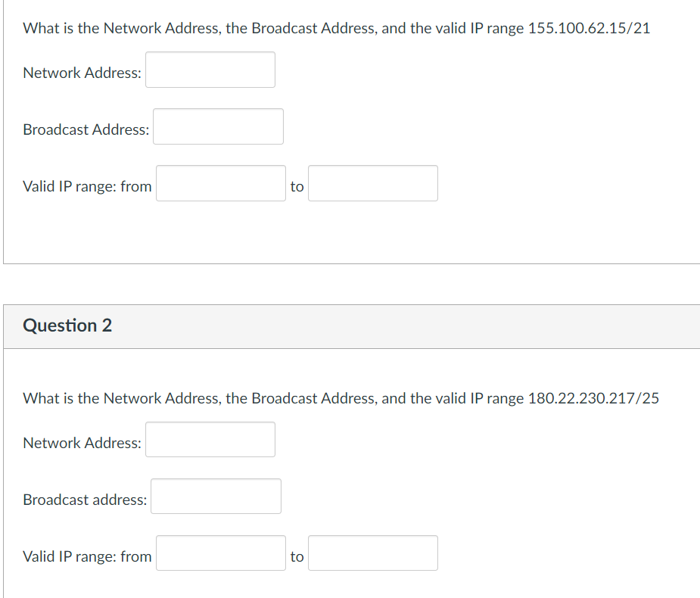Image resolution: width=700 pixels, height=598 pixels.
Task: Click the capitalized 'Broadcast Address:' label in the first question
Action: (86, 129)
